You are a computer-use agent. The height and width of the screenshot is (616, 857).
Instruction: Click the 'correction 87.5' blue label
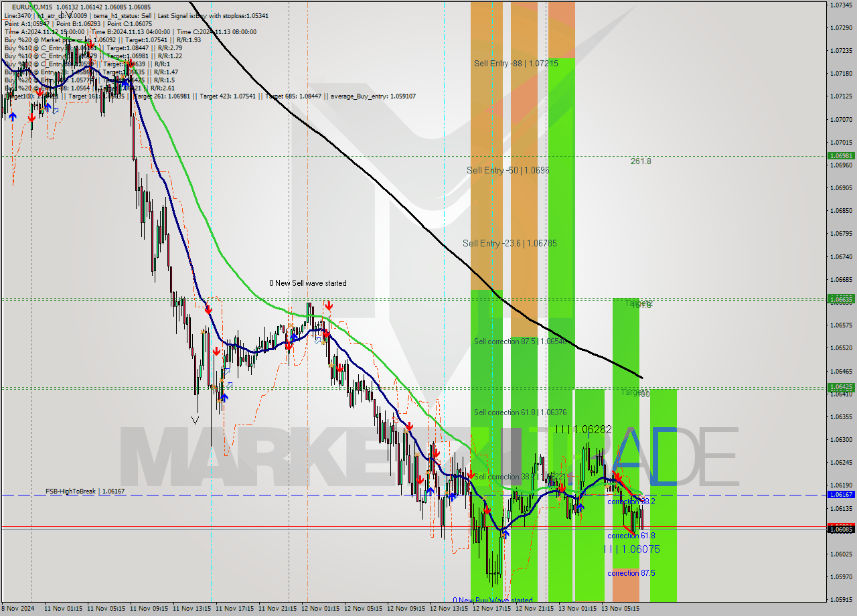[631, 573]
